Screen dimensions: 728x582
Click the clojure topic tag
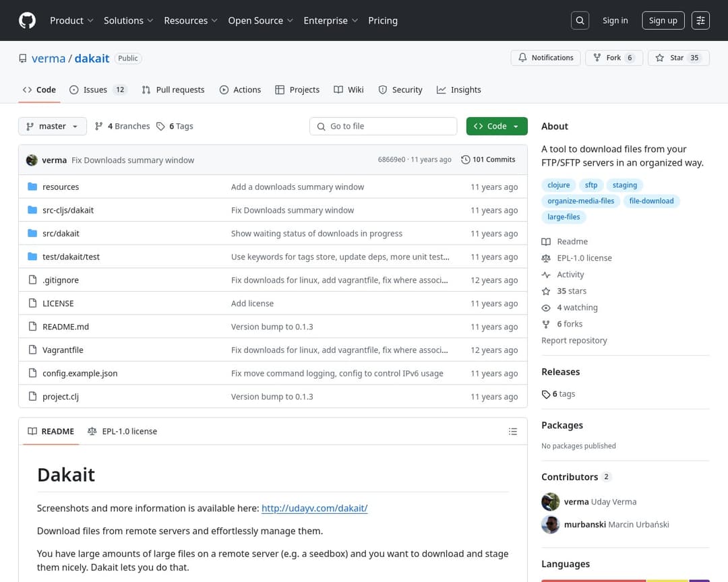[x=559, y=185]
